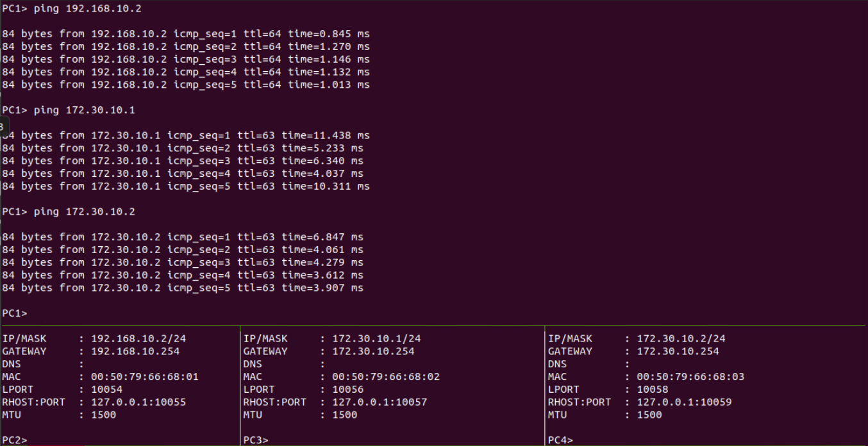Click the reply line with time=1.146 ms
Screen dimensions: 868x446
click(x=186, y=59)
